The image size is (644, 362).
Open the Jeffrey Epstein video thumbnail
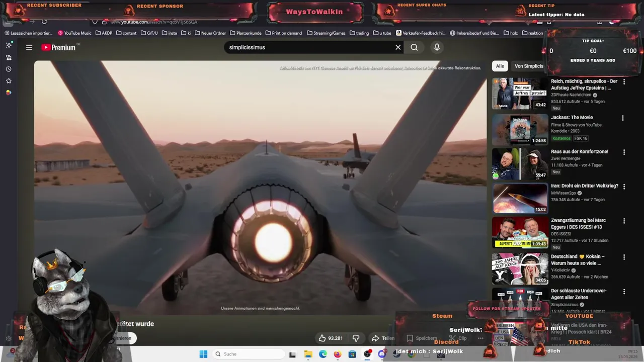pyautogui.click(x=520, y=94)
